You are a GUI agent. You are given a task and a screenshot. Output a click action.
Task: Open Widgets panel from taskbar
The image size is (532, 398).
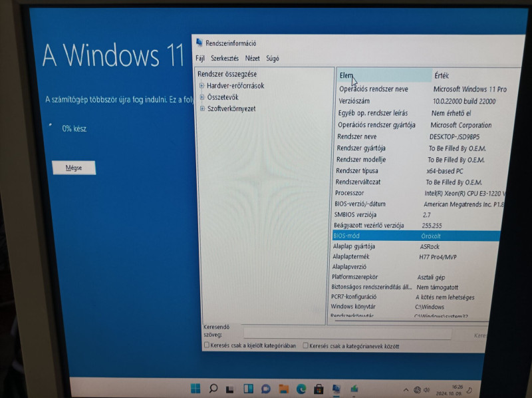[248, 389]
